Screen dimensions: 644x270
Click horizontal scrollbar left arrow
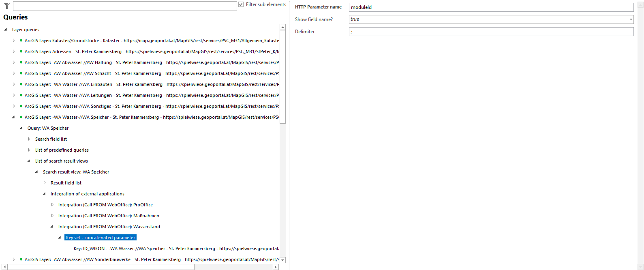click(x=5, y=267)
